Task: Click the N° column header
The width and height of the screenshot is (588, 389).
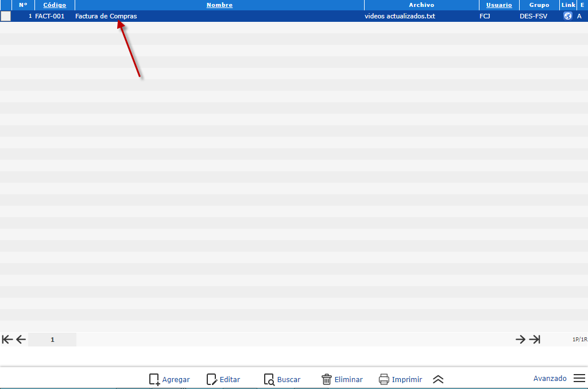Action: coord(23,5)
